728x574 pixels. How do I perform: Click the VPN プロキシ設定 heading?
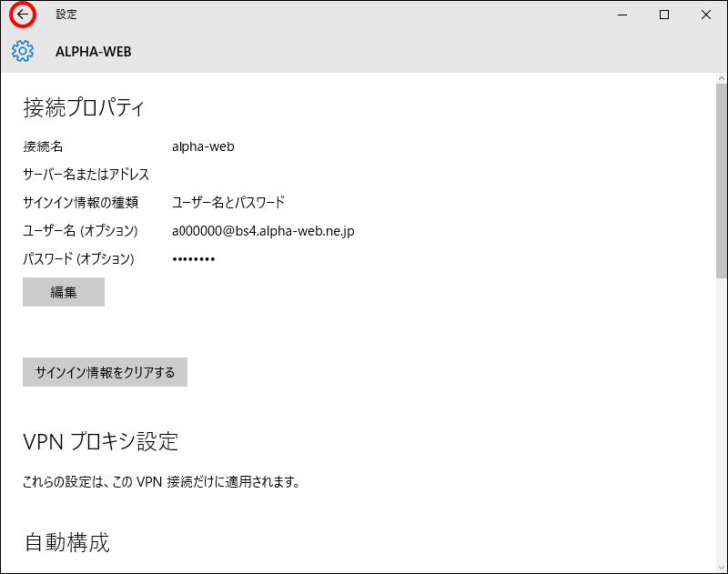100,441
